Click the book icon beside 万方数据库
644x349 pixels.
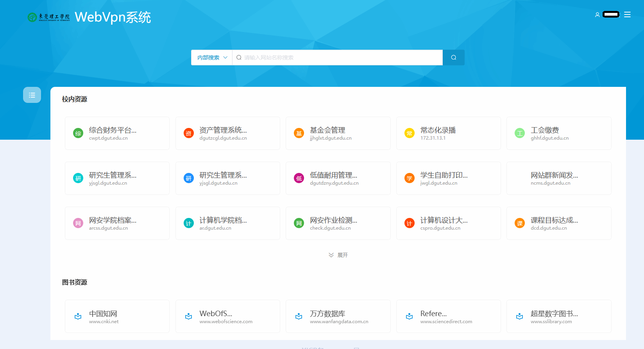coord(299,316)
